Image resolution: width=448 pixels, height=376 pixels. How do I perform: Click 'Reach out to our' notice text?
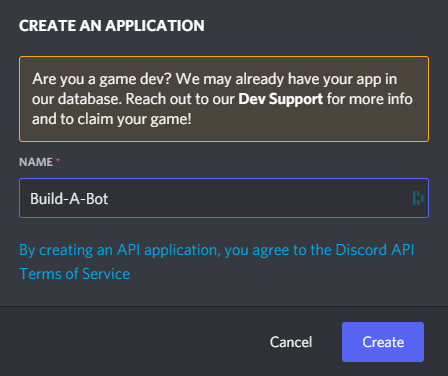tap(180, 99)
